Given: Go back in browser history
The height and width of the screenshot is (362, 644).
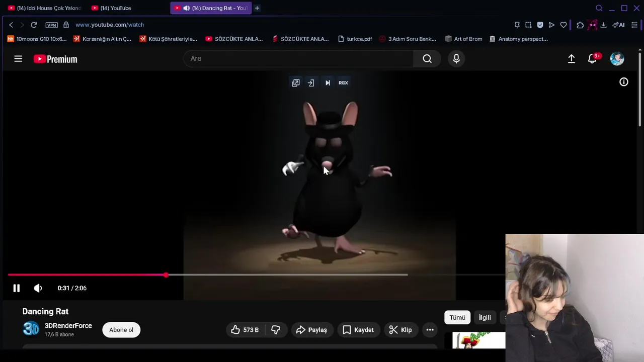Looking at the screenshot, I should pos(11,25).
